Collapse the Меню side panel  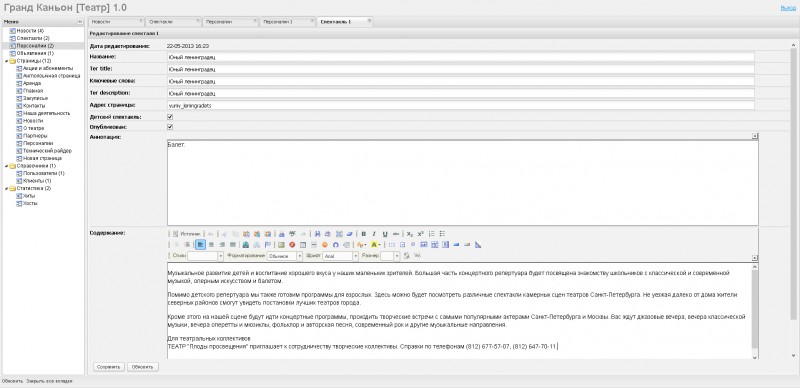coord(80,22)
